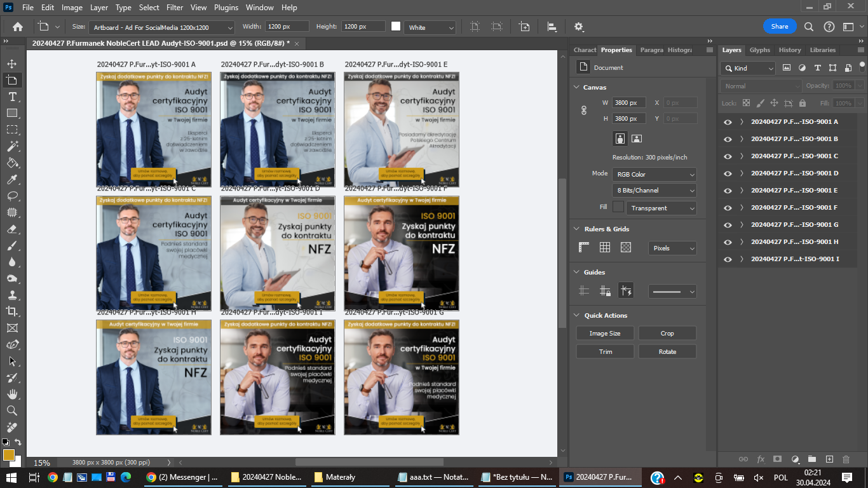Screen dimensions: 868x488
Task: Select the Move tool
Action: tap(11, 64)
